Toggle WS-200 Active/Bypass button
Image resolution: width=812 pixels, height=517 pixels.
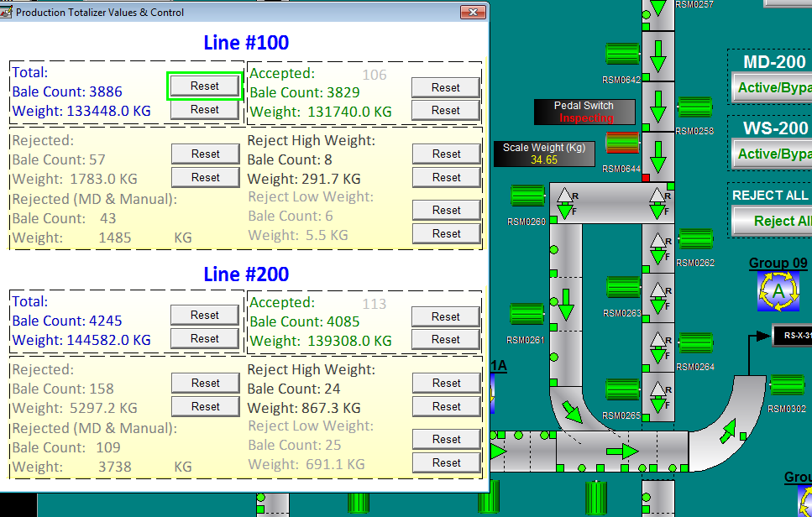[773, 154]
